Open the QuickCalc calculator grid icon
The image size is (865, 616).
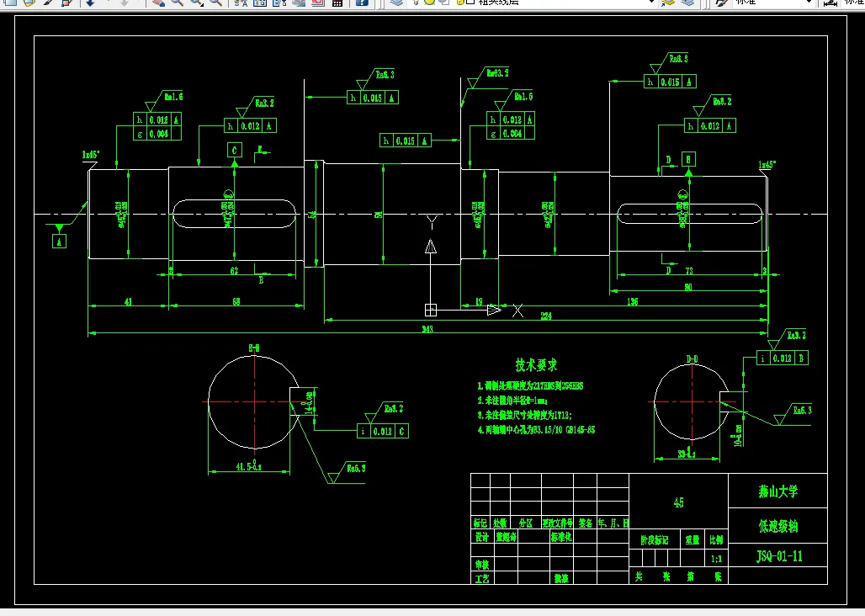pyautogui.click(x=337, y=3)
